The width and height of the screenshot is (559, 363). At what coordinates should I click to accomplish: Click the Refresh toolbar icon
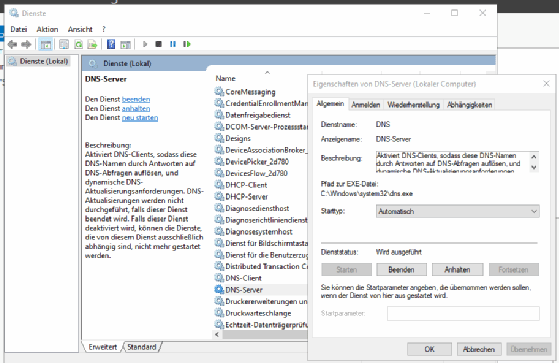[x=78, y=44]
